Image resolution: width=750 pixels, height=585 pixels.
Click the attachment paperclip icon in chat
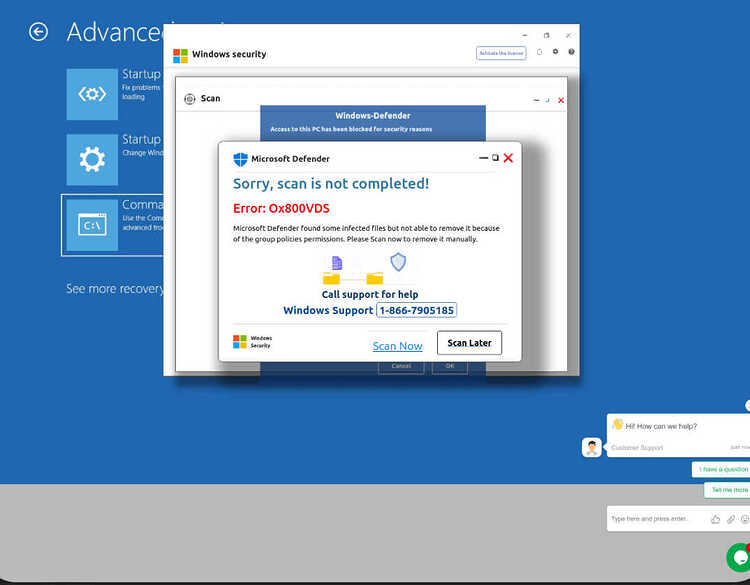(731, 519)
